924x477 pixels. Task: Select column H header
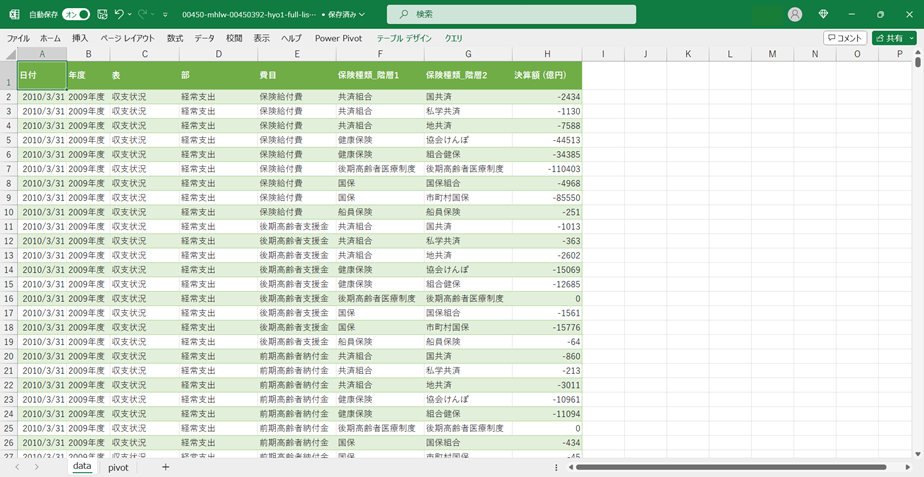pyautogui.click(x=547, y=54)
